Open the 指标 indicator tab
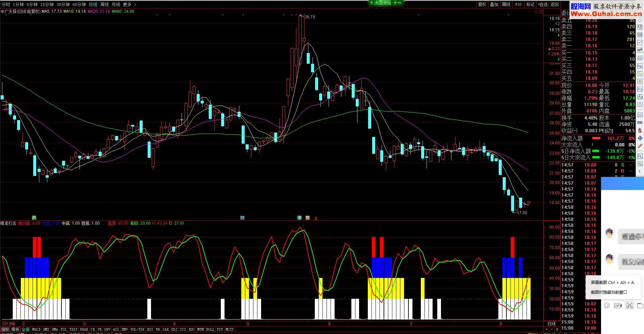The width and height of the screenshot is (644, 334). [x=5, y=330]
